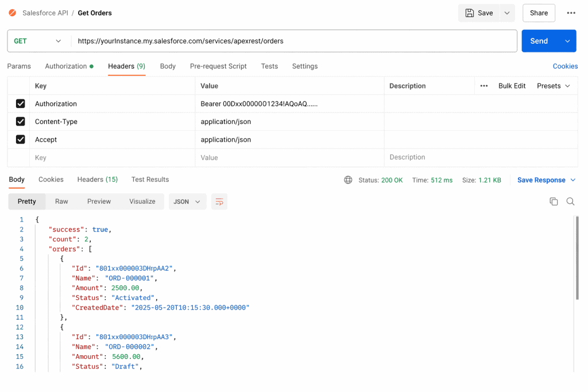Switch to the Pre-request Script tab

(x=218, y=66)
